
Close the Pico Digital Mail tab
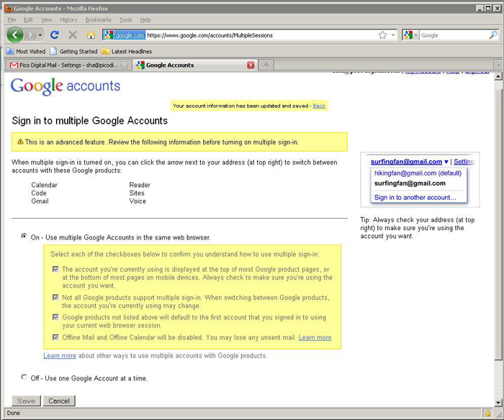pos(125,65)
